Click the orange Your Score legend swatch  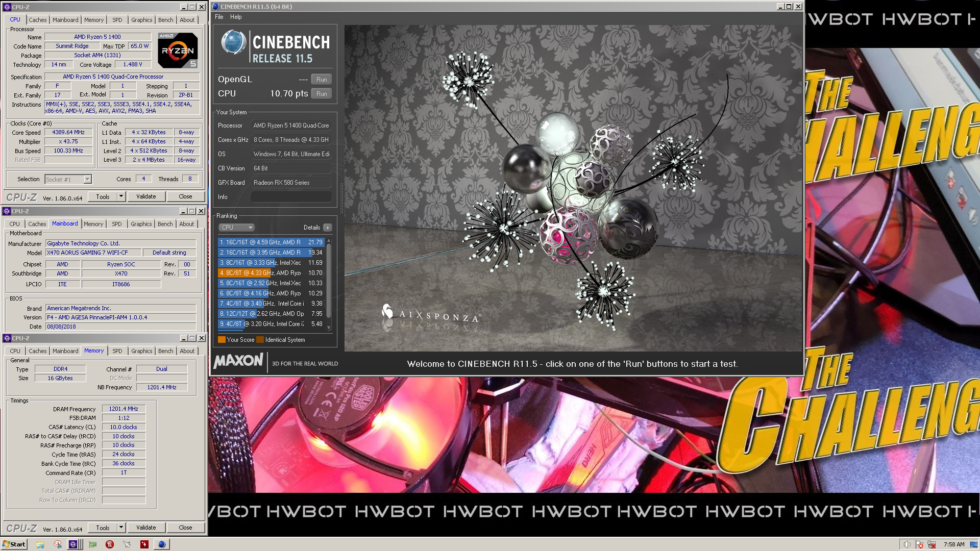click(222, 340)
